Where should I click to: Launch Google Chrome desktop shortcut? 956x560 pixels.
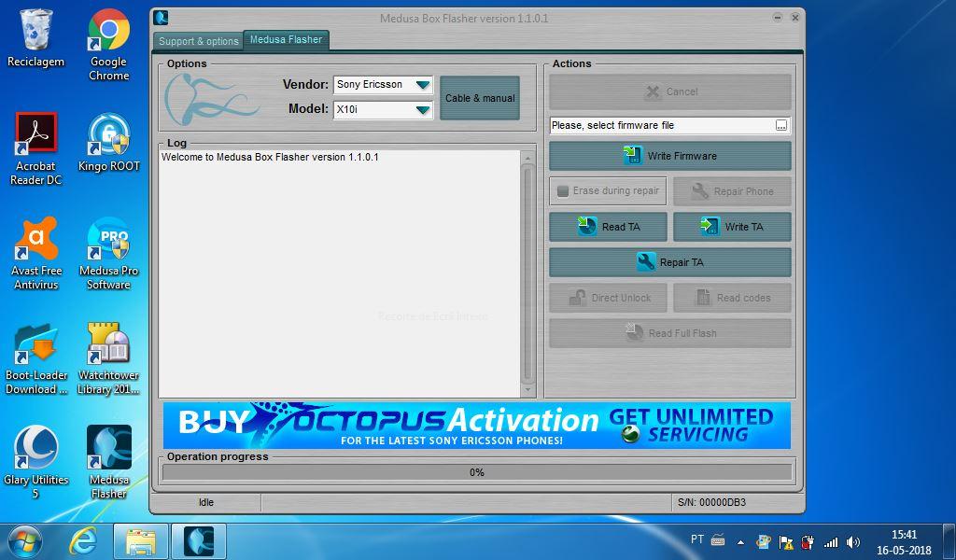tap(108, 45)
